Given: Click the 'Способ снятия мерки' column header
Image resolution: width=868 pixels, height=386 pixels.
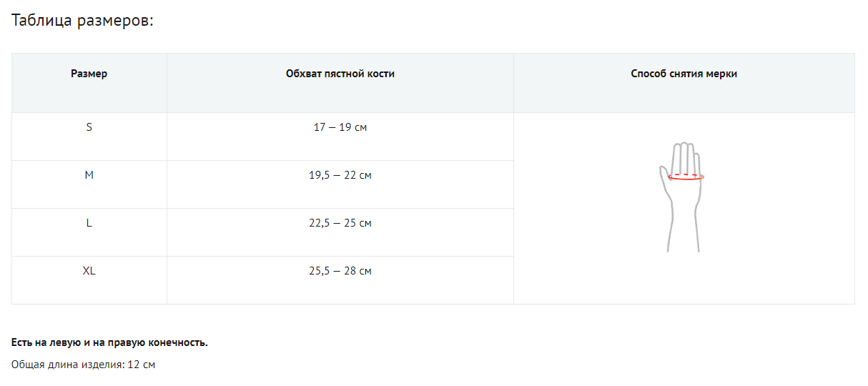Looking at the screenshot, I should 684,74.
